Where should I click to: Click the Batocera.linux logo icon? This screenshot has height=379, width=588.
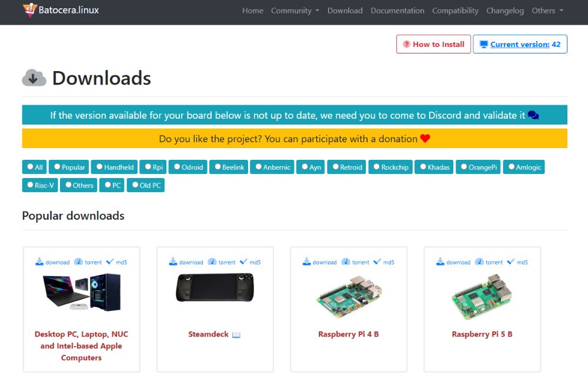(30, 10)
